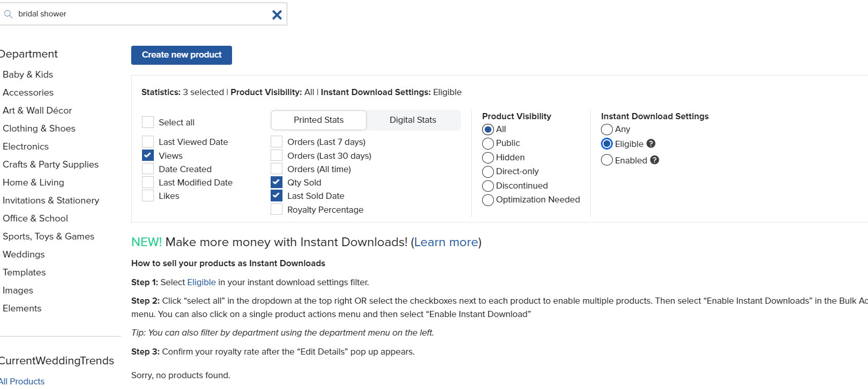The image size is (868, 389).
Task: Open the All Products link
Action: [x=22, y=381]
